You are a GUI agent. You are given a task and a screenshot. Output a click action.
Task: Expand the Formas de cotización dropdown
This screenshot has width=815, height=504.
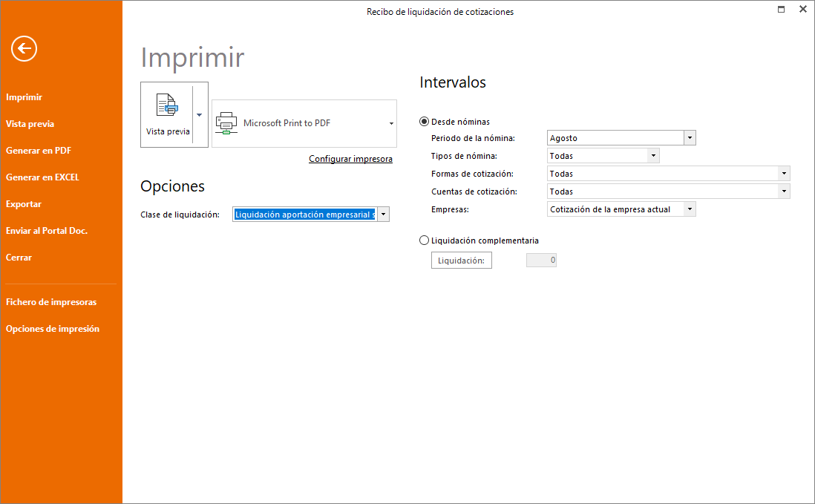click(784, 174)
